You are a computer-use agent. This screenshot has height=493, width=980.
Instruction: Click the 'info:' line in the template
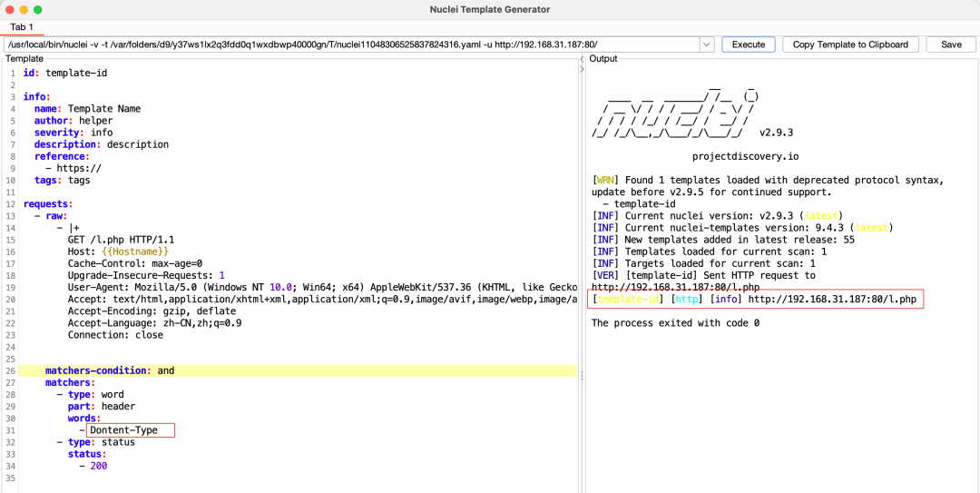(x=37, y=96)
